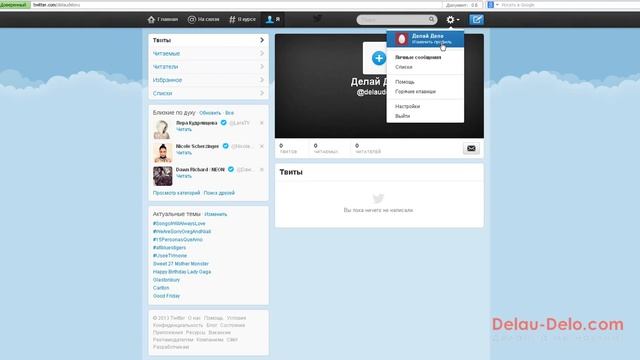Viewport: 640px width, 360px height.
Task: Select Твиты in left sidebar
Action: pyautogui.click(x=208, y=40)
